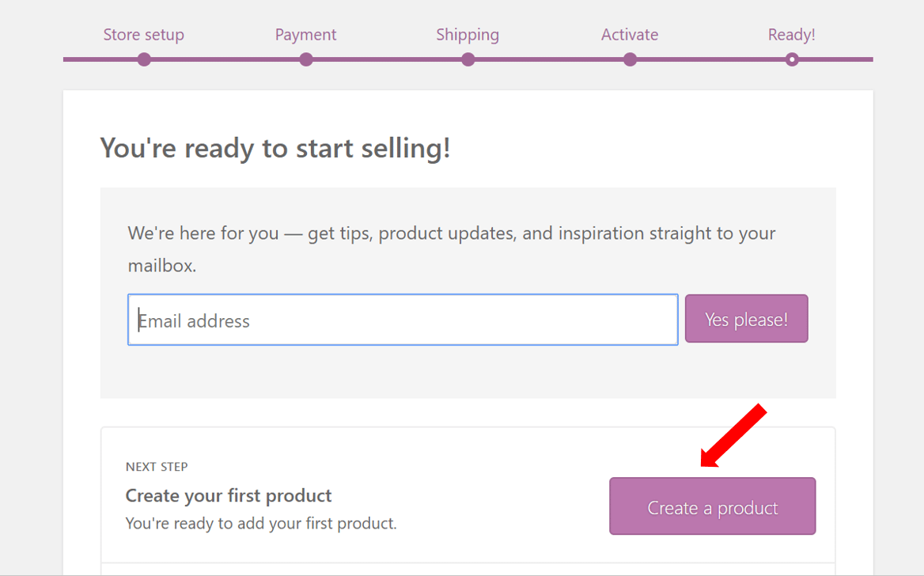Click the first dot on progress line
The image size is (924, 576).
tap(144, 59)
